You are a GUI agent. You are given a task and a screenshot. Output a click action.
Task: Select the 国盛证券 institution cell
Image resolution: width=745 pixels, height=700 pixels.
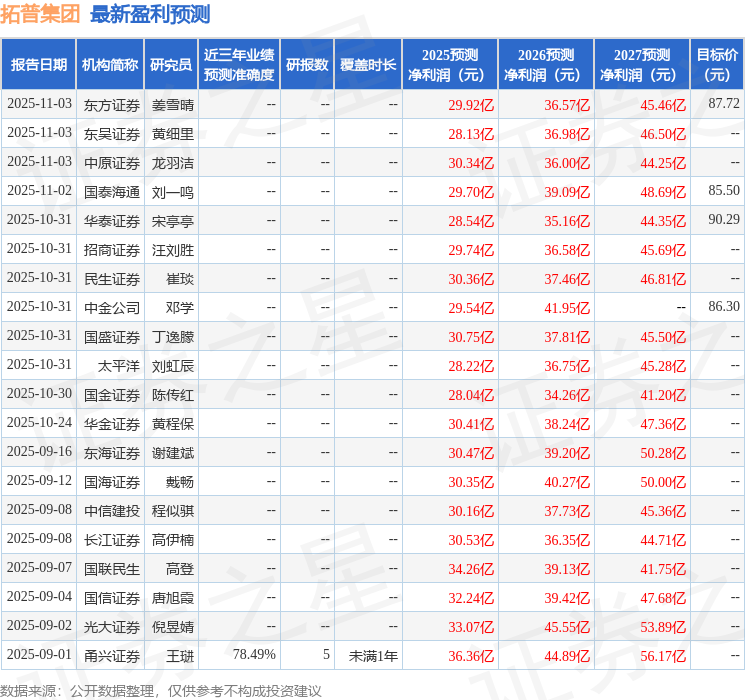pyautogui.click(x=112, y=337)
